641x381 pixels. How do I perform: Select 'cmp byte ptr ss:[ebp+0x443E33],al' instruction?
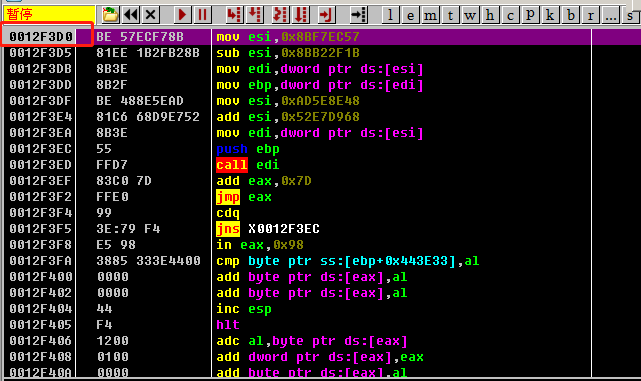pyautogui.click(x=347, y=261)
